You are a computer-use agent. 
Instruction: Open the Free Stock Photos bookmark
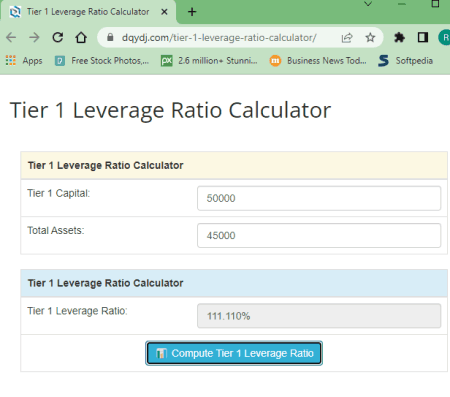[102, 61]
